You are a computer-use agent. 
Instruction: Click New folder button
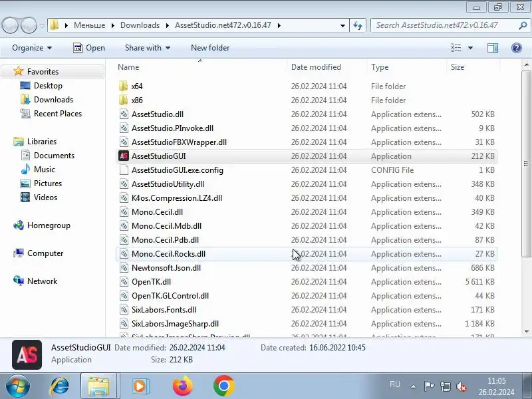click(210, 48)
